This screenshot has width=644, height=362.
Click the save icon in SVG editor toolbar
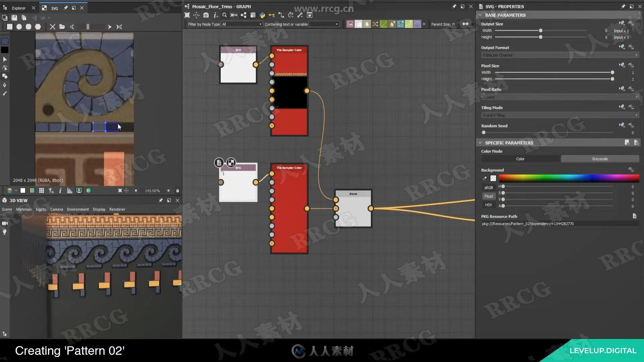tap(14, 18)
